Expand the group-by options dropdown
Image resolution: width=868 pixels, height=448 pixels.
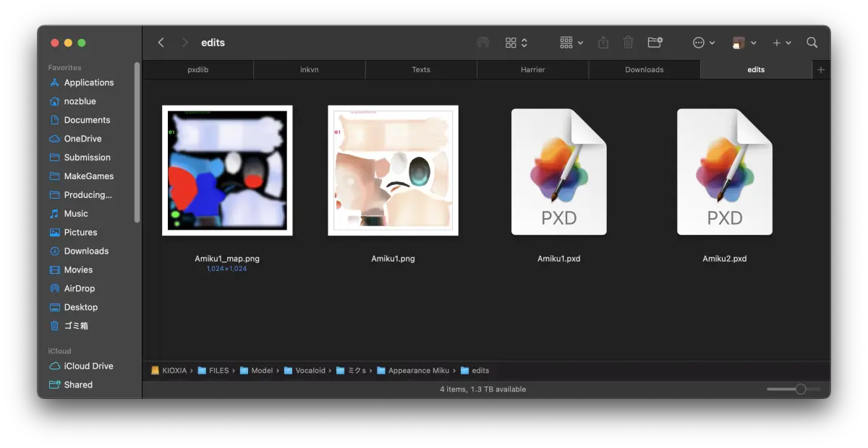(x=571, y=43)
